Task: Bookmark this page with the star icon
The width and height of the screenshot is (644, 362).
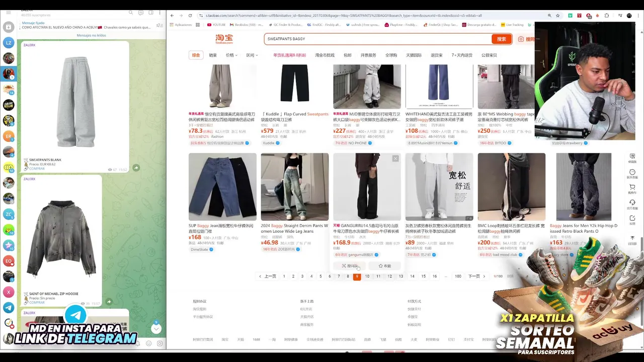Action: (x=557, y=16)
